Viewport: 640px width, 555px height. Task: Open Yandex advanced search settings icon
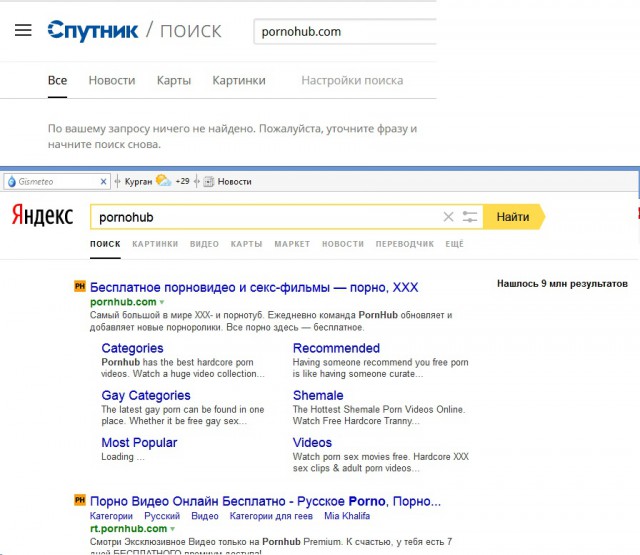(x=469, y=217)
